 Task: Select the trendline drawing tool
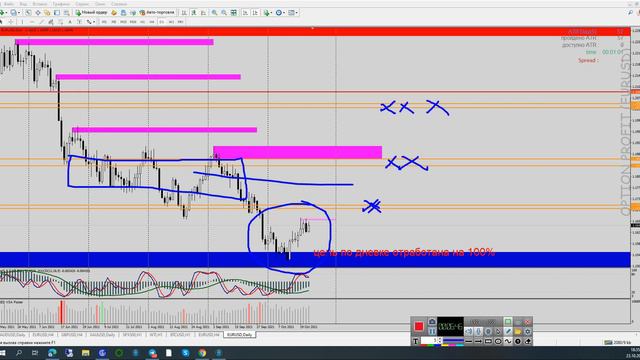click(x=41, y=22)
